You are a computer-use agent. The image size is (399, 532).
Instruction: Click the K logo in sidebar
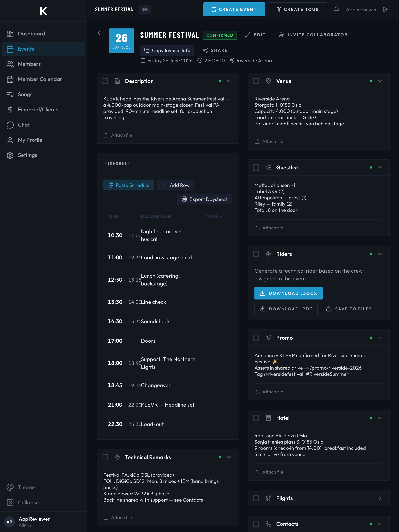[x=44, y=11]
